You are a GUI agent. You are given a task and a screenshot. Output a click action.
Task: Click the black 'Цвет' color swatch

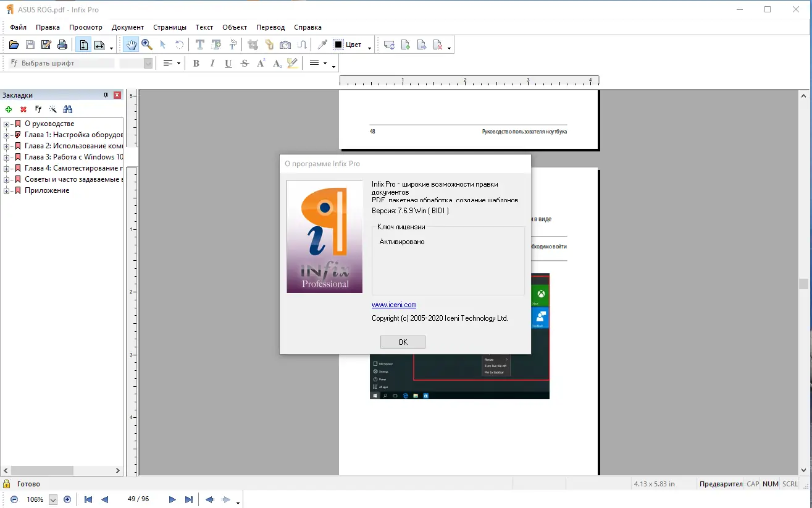tap(338, 44)
